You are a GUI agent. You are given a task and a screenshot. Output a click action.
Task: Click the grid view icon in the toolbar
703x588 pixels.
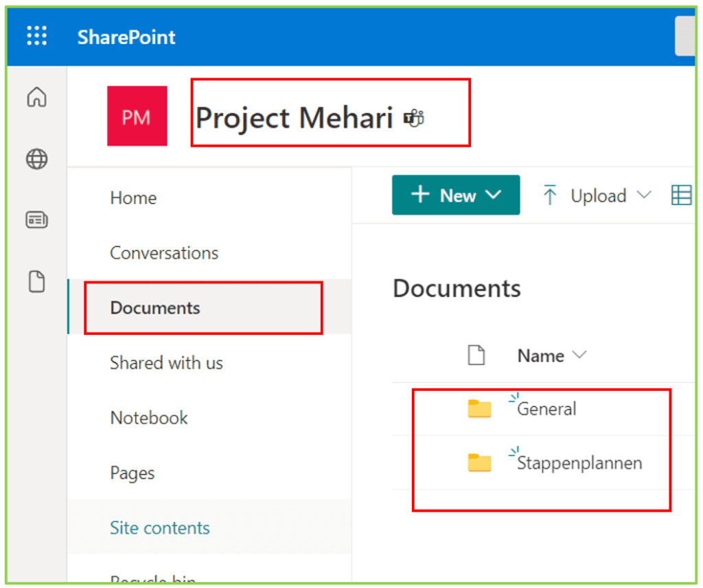point(682,196)
